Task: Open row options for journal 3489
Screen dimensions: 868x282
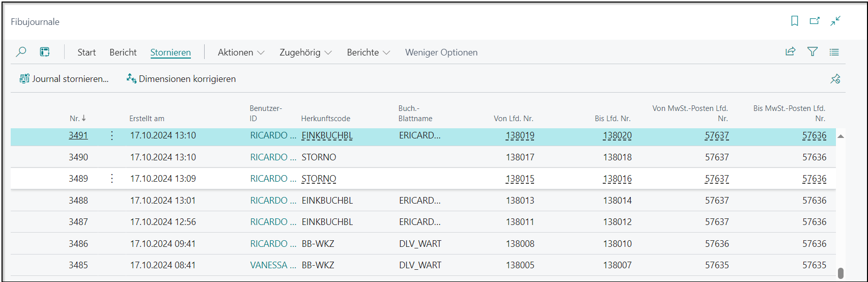Action: pos(112,179)
